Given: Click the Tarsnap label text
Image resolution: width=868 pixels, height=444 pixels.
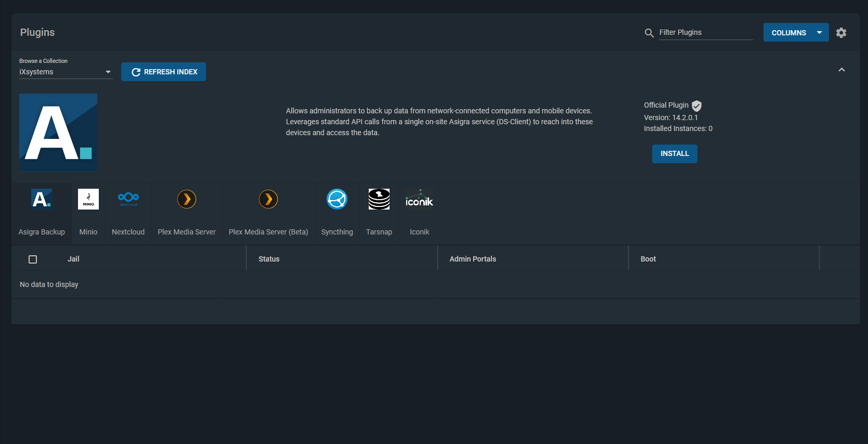Looking at the screenshot, I should point(379,232).
